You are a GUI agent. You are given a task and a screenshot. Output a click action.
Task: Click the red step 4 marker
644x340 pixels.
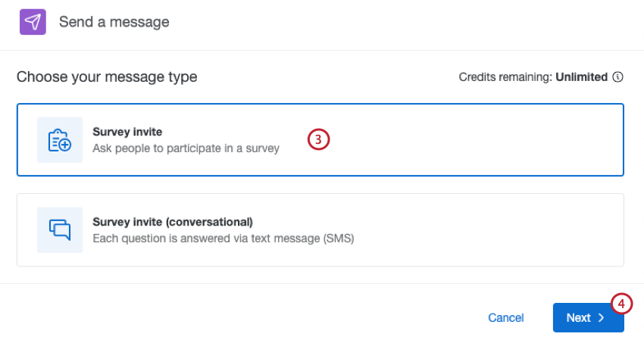tap(621, 304)
